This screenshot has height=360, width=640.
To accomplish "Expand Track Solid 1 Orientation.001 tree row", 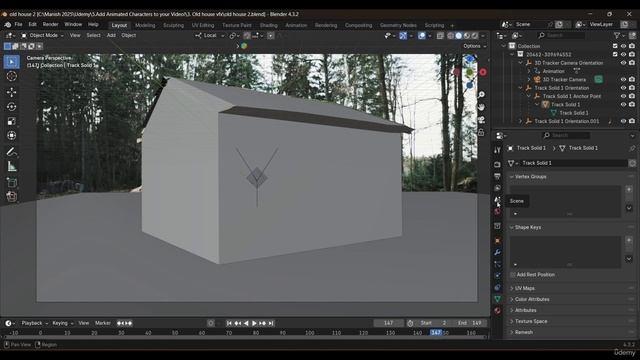I will (x=520, y=121).
